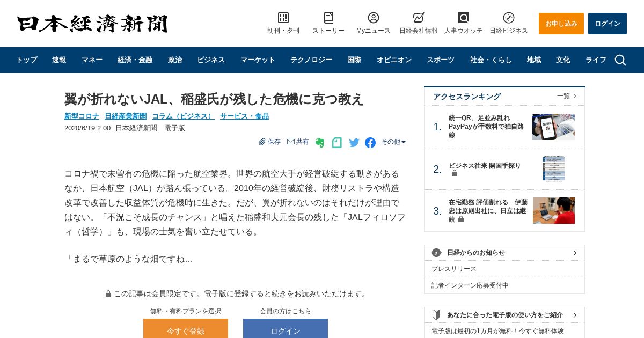The image size is (644, 338).
Task: Share article on Twitter
Action: tap(354, 143)
